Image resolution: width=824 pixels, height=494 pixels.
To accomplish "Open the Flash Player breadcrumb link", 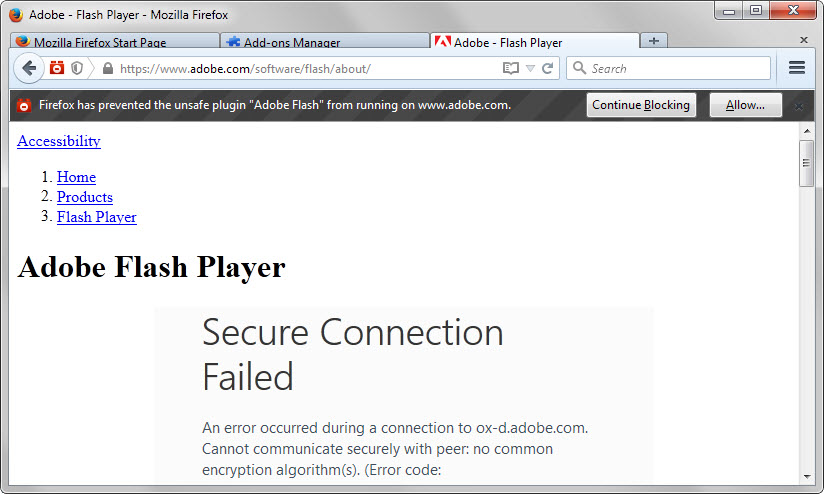I will (97, 217).
